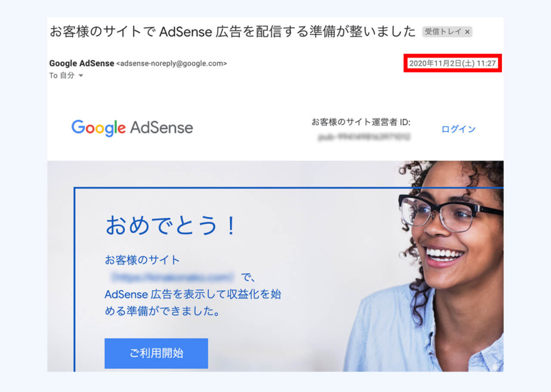Click the ログイン link
This screenshot has width=551, height=392.
pyautogui.click(x=458, y=129)
